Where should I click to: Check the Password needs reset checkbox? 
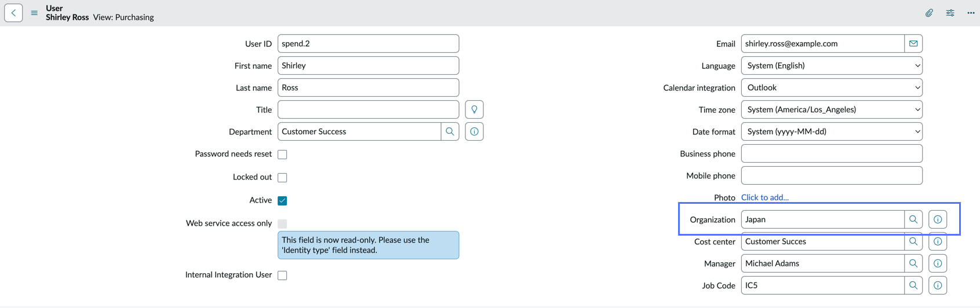tap(282, 155)
